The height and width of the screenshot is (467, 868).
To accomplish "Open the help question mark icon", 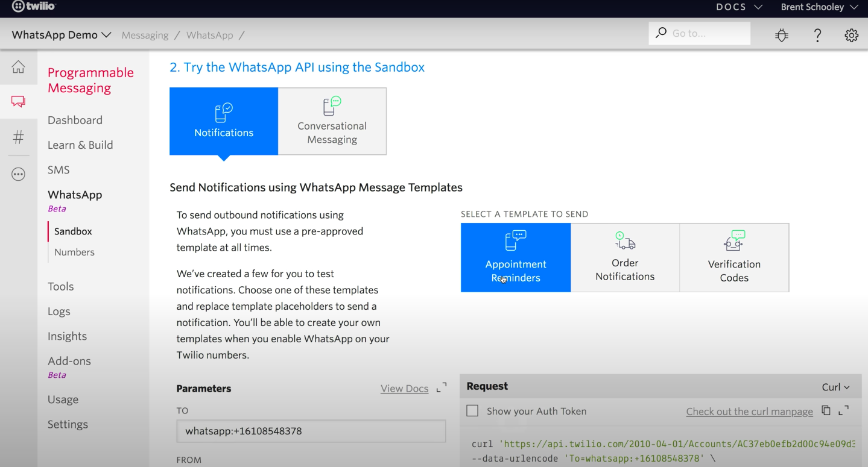I will (817, 36).
